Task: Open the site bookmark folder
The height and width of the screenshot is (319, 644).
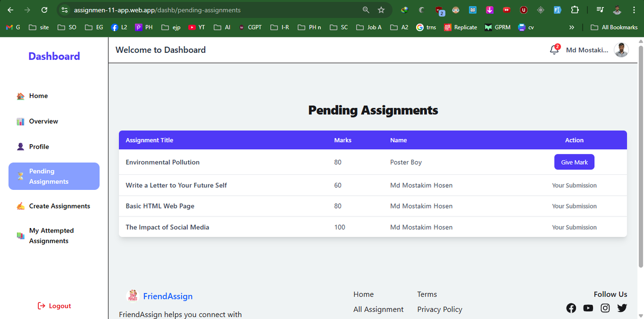Action: tap(39, 27)
